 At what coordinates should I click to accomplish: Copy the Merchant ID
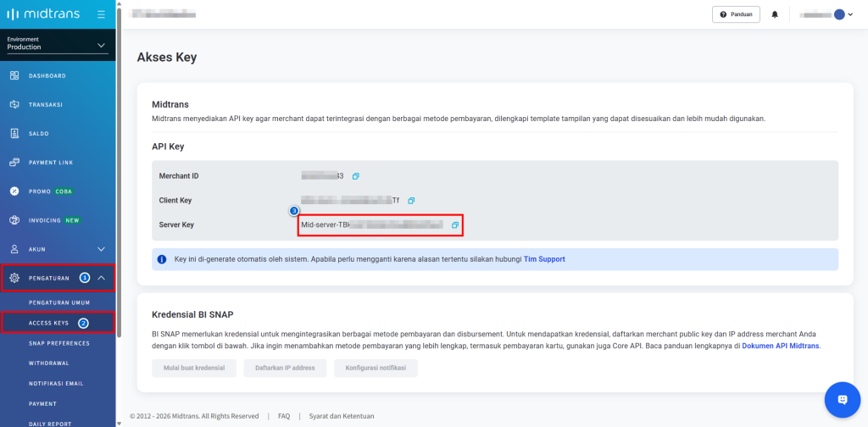[356, 176]
